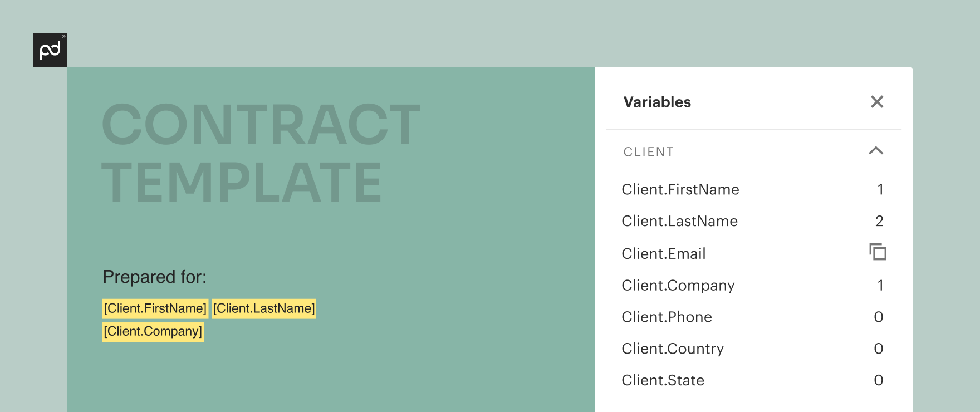Viewport: 980px width, 412px height.
Task: Collapse the CLIENT section chevron
Action: (876, 151)
